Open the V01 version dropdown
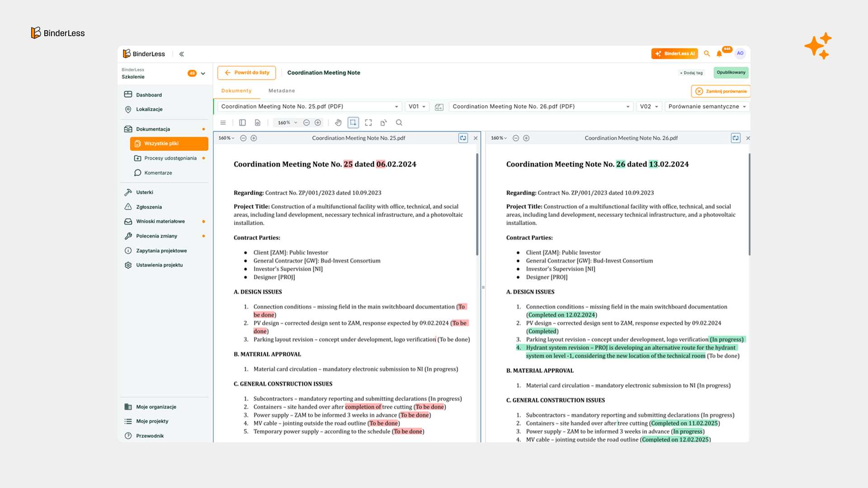Viewport: 868px width, 488px height. pos(417,107)
